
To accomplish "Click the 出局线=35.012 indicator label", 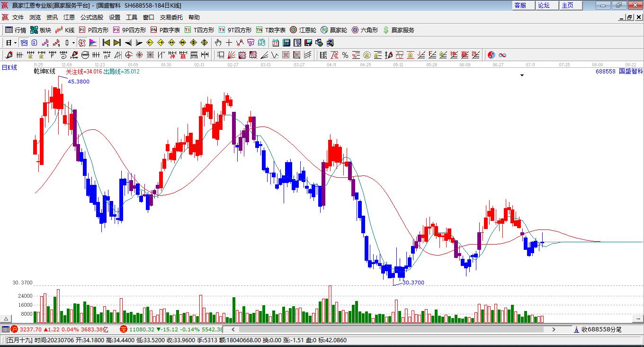I will (x=121, y=72).
